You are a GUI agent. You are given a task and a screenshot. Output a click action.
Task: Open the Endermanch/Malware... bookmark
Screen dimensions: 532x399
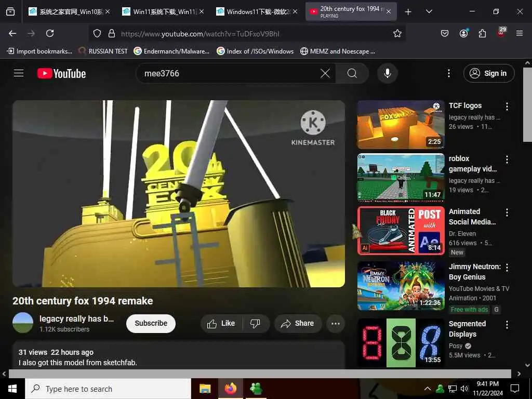coord(171,51)
